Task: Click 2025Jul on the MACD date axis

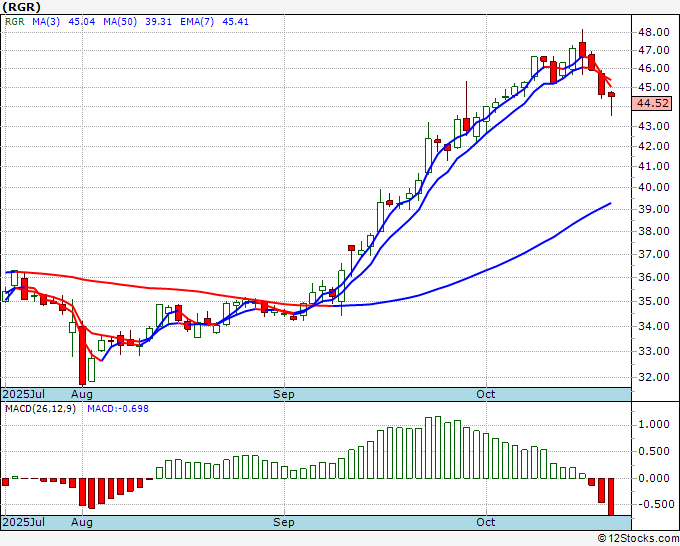Action: [24, 522]
